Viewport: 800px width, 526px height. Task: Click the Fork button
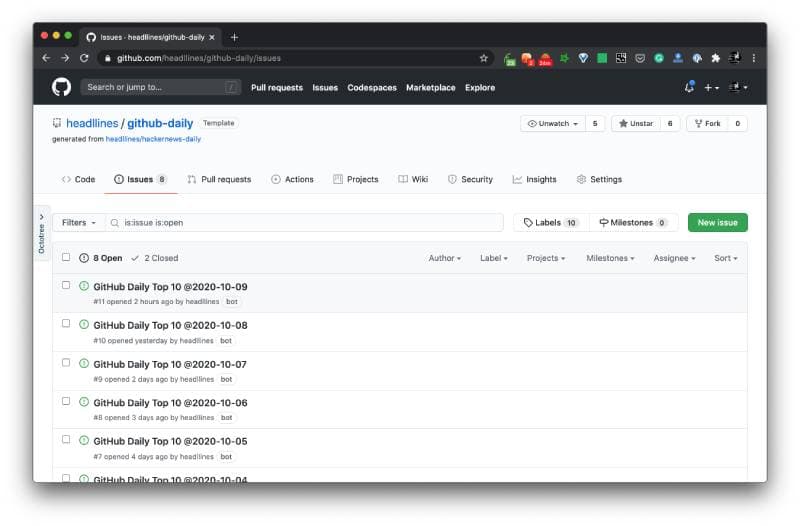tap(707, 123)
